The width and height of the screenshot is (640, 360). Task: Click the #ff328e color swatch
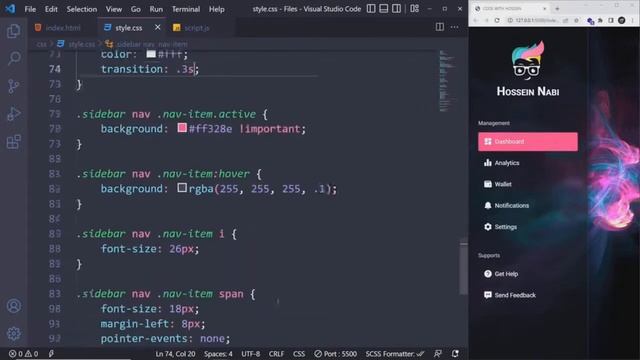point(182,128)
